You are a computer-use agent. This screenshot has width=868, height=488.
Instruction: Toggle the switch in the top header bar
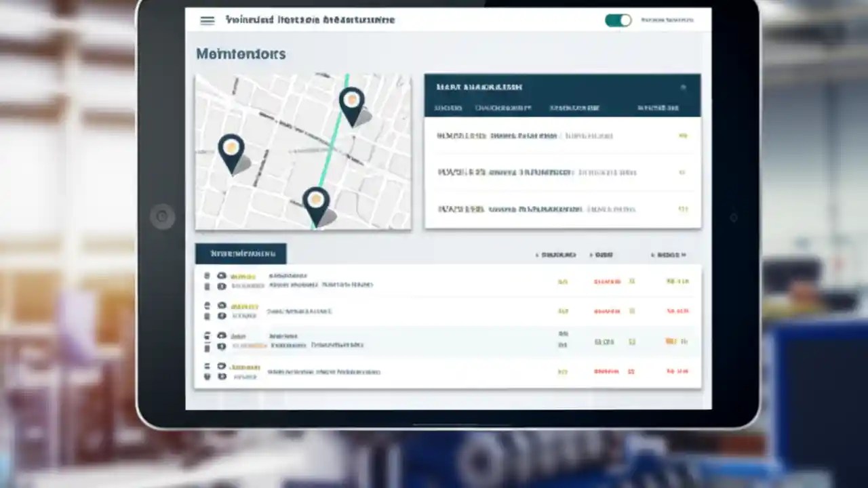(x=618, y=20)
